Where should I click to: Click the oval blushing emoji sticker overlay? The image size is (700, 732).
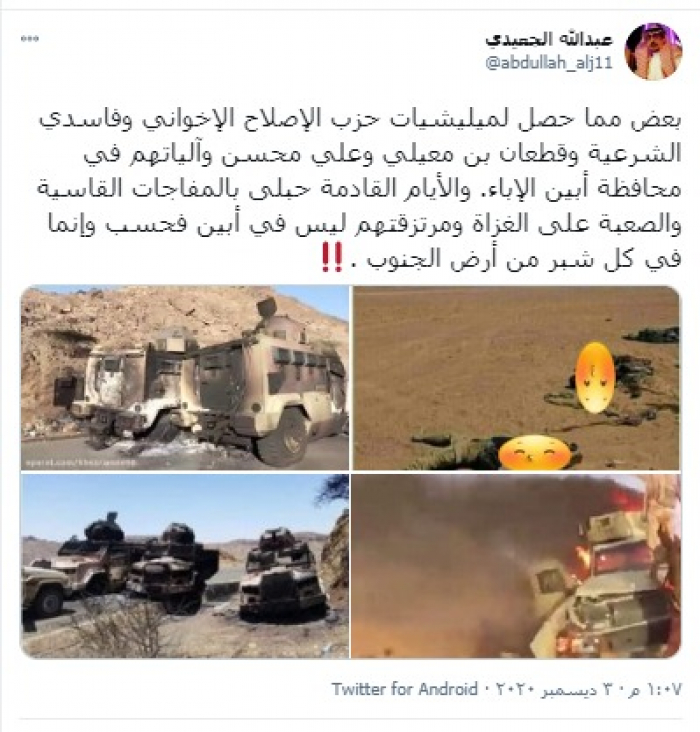click(x=595, y=378)
